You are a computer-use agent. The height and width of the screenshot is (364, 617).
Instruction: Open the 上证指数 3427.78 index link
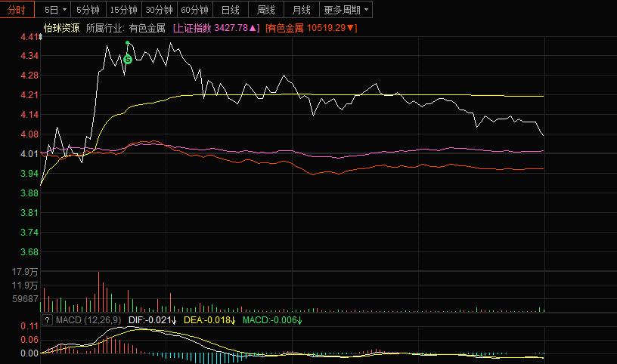coord(216,28)
